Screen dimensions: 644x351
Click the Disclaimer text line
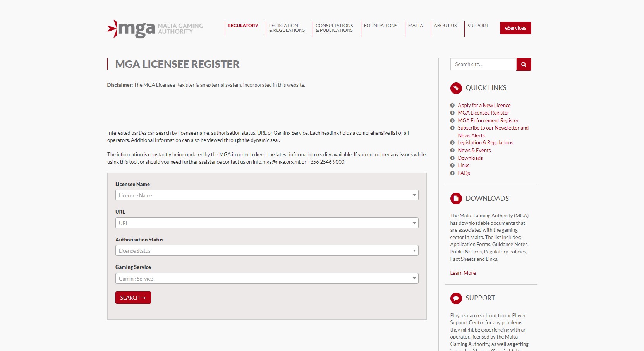(x=206, y=85)
